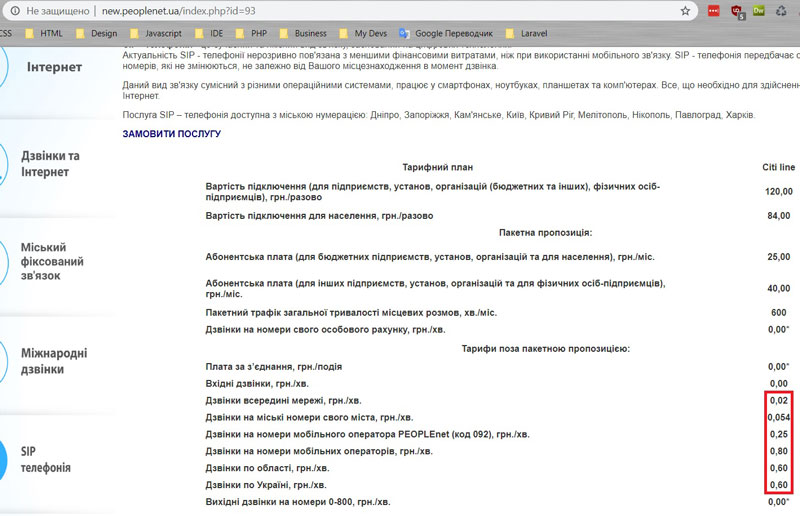Viewport: 800px width, 516px height.
Task: Open the Design bookmarks folder
Action: 96,34
